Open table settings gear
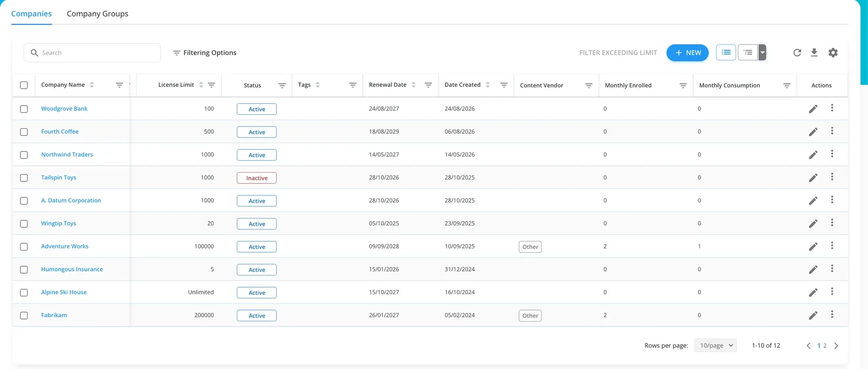The width and height of the screenshot is (868, 369). point(833,53)
